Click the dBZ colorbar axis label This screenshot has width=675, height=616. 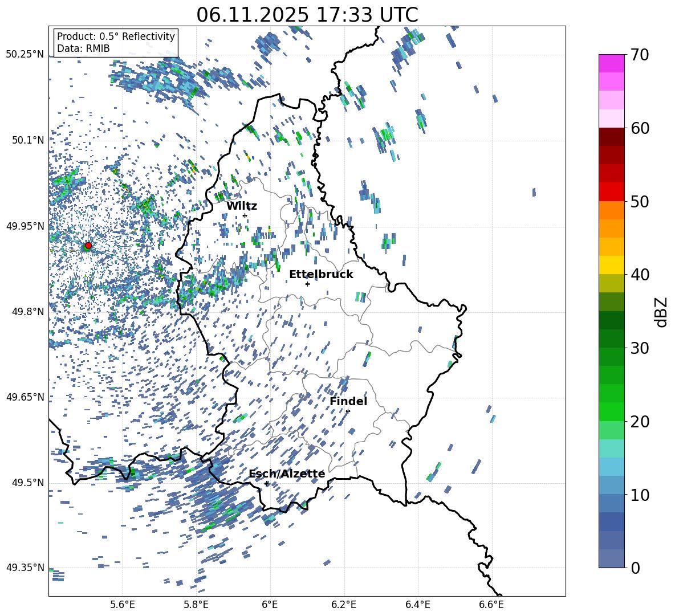[661, 311]
